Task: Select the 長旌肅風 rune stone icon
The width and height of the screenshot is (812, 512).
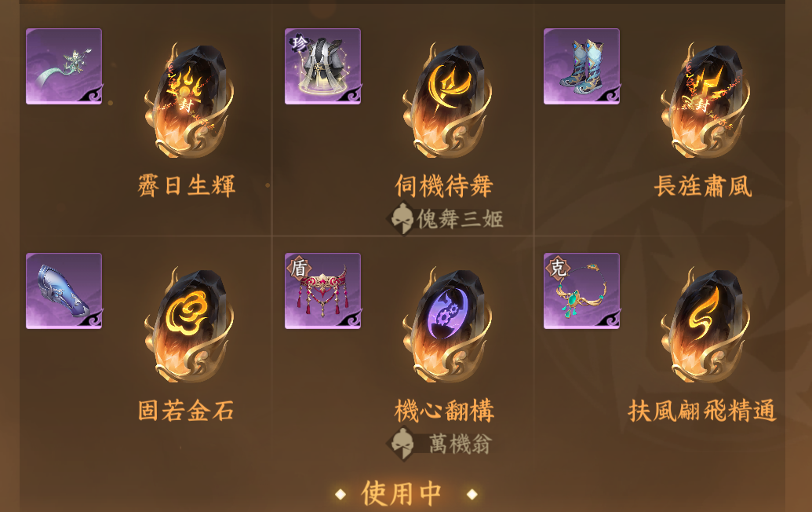Action: (705, 101)
